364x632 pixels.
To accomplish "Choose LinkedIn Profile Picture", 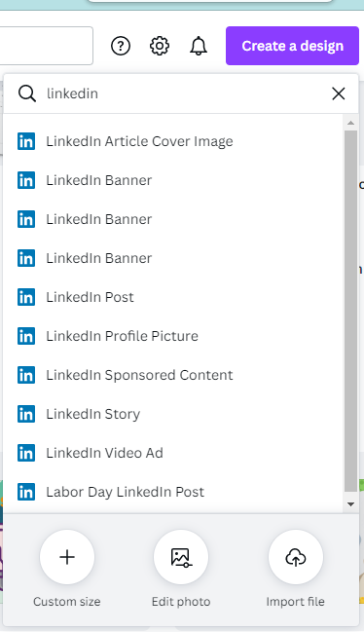I will [173, 336].
